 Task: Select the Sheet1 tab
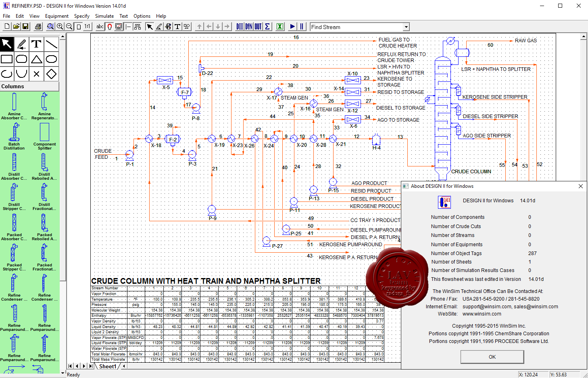point(108,366)
